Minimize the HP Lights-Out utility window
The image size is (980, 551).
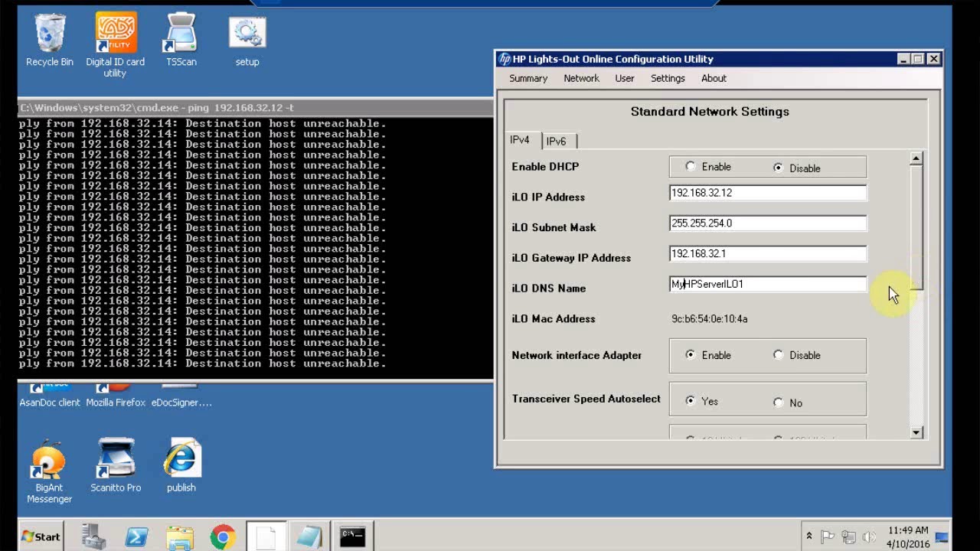[x=903, y=59]
